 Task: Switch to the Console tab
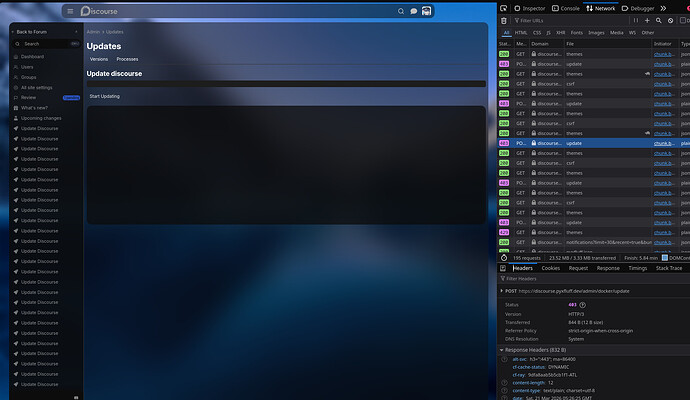566,8
